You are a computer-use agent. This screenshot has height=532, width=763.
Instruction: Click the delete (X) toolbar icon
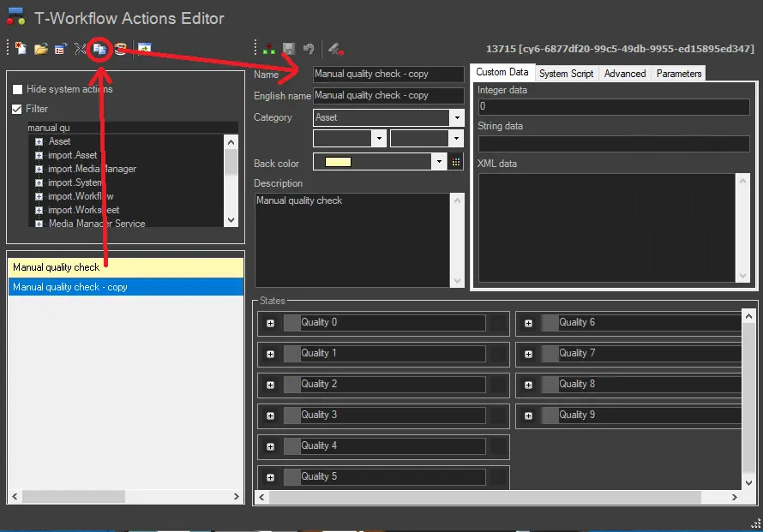(x=80, y=49)
